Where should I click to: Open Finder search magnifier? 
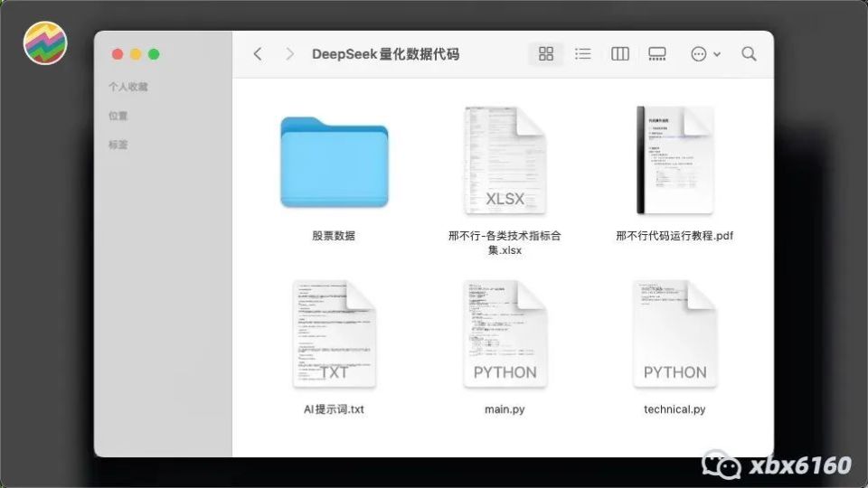pos(749,53)
